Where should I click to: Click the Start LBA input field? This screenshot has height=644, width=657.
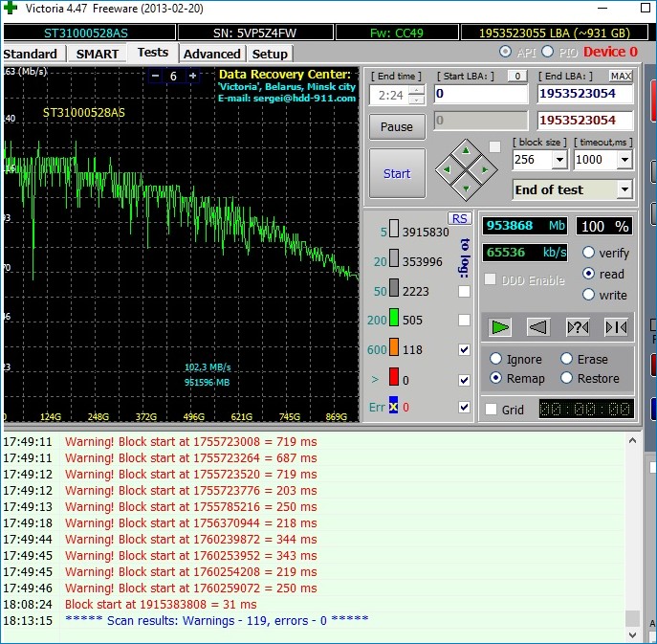point(480,94)
